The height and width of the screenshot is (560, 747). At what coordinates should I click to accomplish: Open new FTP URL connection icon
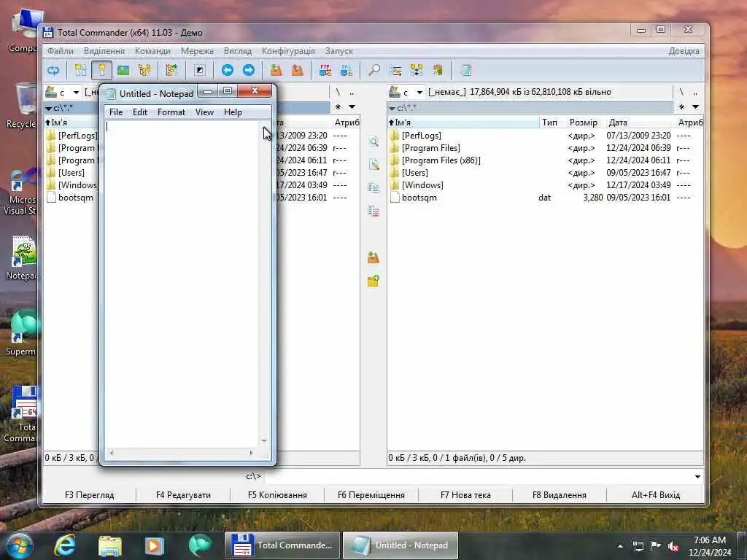click(347, 71)
